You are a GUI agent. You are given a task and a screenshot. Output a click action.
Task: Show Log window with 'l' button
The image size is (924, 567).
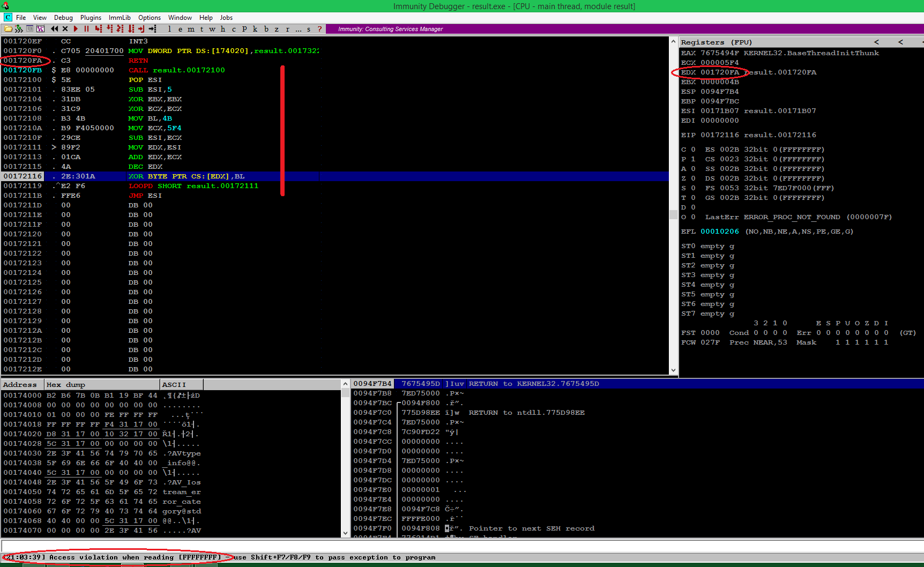click(170, 29)
